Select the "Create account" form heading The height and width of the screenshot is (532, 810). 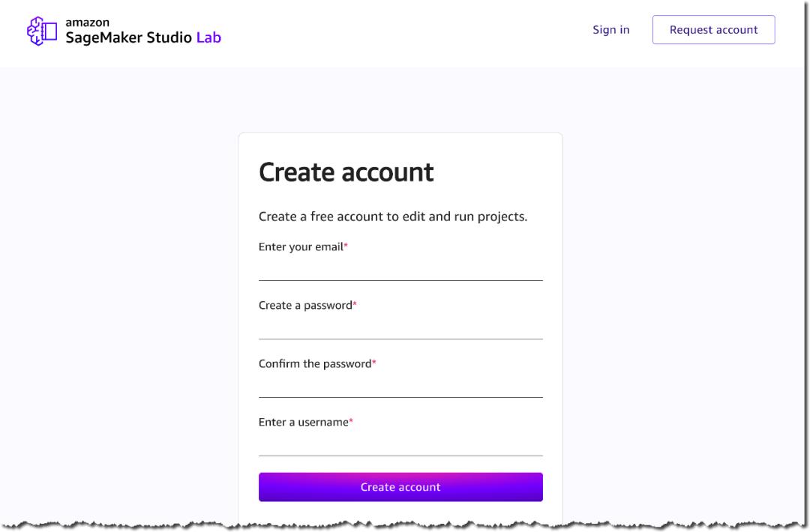point(346,172)
